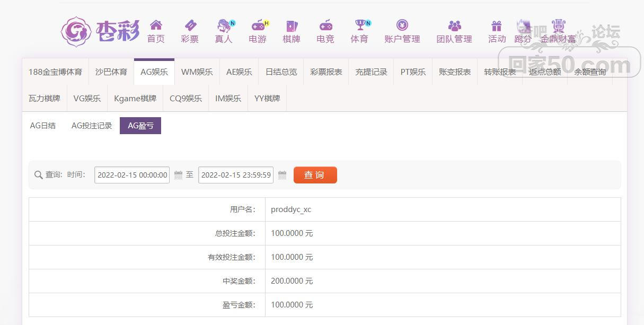Screen dimensions: 644x325
Task: Switch to PT娱乐 tab
Action: point(413,72)
